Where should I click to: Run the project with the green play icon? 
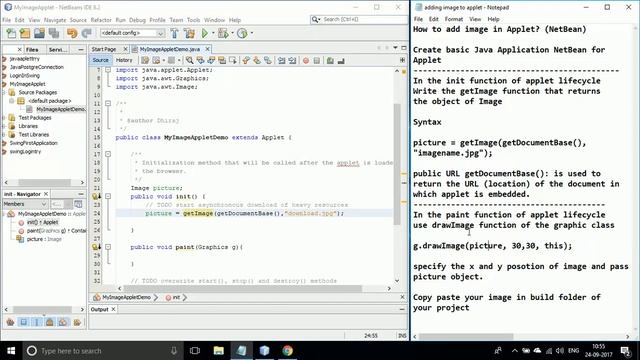(205, 33)
